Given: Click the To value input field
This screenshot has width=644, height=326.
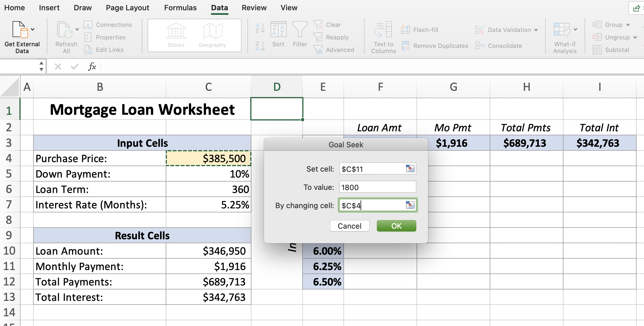Looking at the screenshot, I should 377,187.
